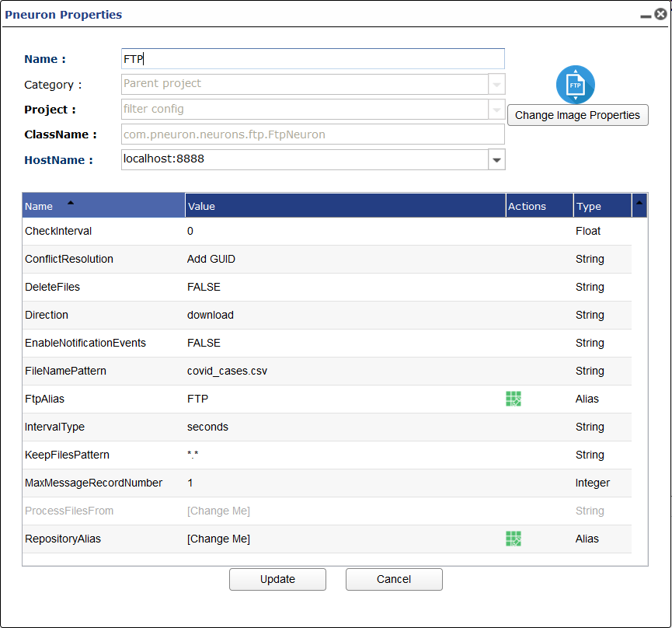Viewport: 672px width, 628px height.
Task: Click the Alias type in FtpAlias row
Action: 587,399
